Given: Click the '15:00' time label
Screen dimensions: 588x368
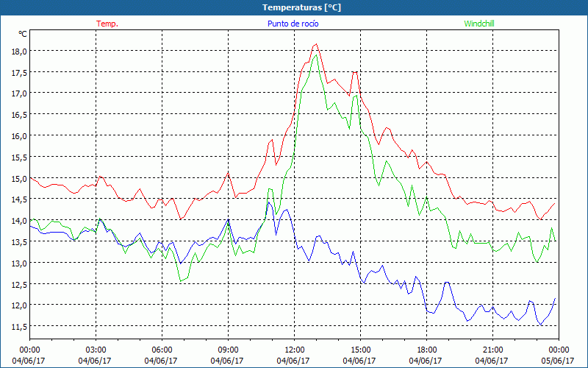Looking at the screenshot, I should (x=360, y=350).
